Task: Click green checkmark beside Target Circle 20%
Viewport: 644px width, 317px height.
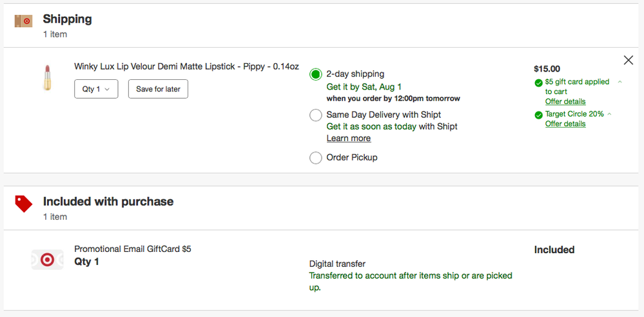Action: click(538, 115)
